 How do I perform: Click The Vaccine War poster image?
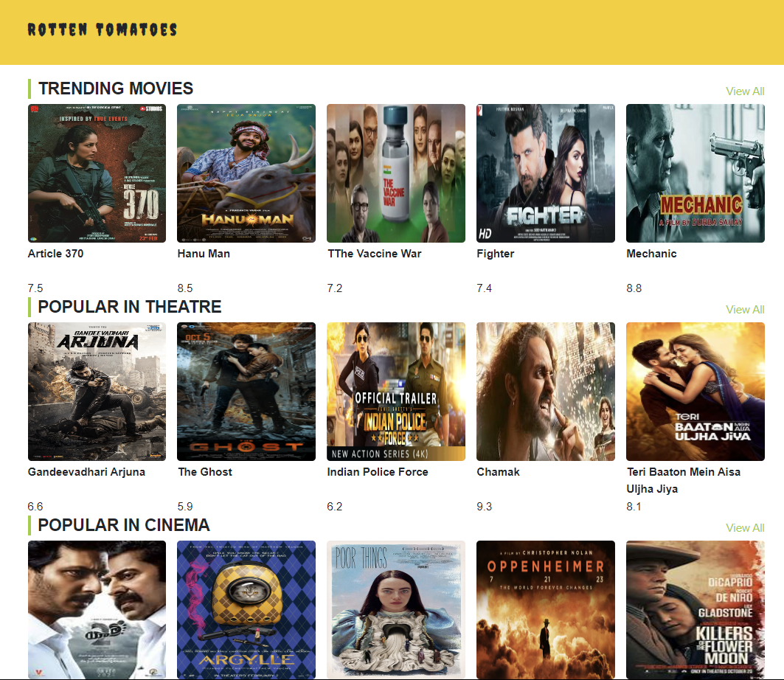click(396, 173)
